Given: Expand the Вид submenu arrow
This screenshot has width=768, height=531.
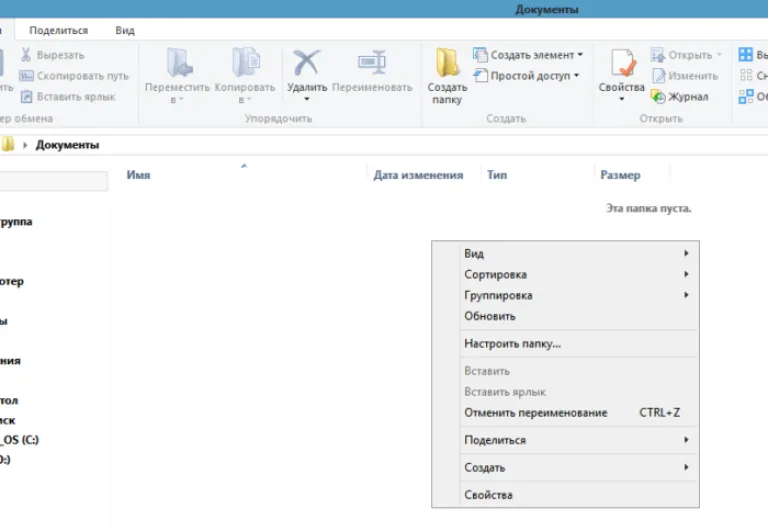Looking at the screenshot, I should (x=686, y=253).
